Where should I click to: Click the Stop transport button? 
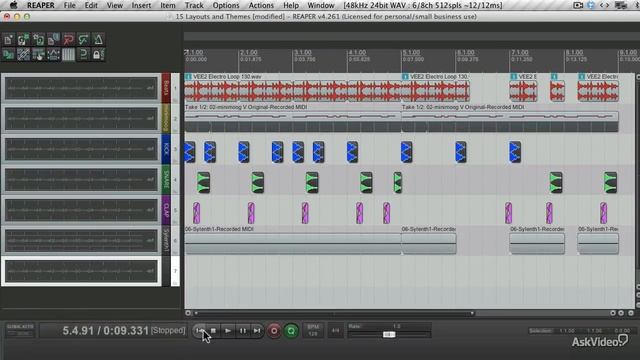[213, 331]
